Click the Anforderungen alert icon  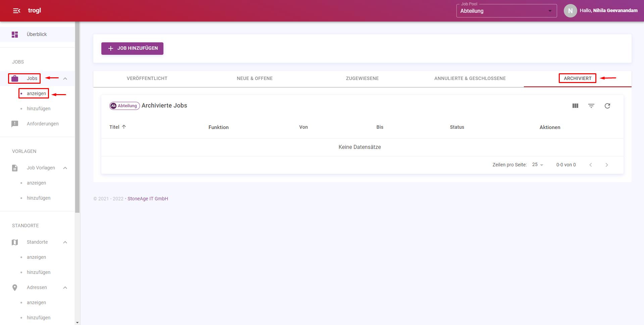pyautogui.click(x=15, y=124)
